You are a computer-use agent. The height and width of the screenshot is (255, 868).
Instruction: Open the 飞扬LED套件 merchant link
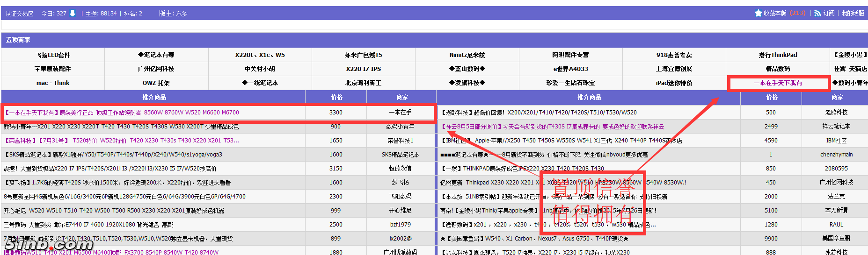52,55
